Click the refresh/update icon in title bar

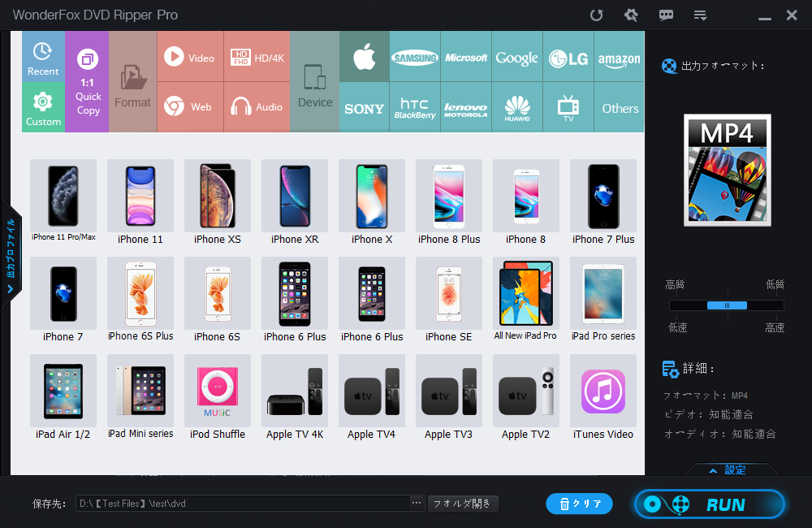(597, 15)
